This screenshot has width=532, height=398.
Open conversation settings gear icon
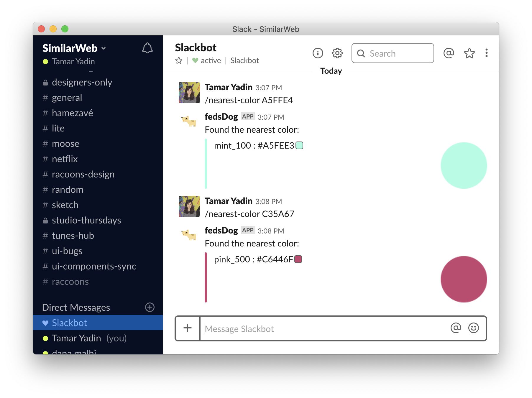337,53
